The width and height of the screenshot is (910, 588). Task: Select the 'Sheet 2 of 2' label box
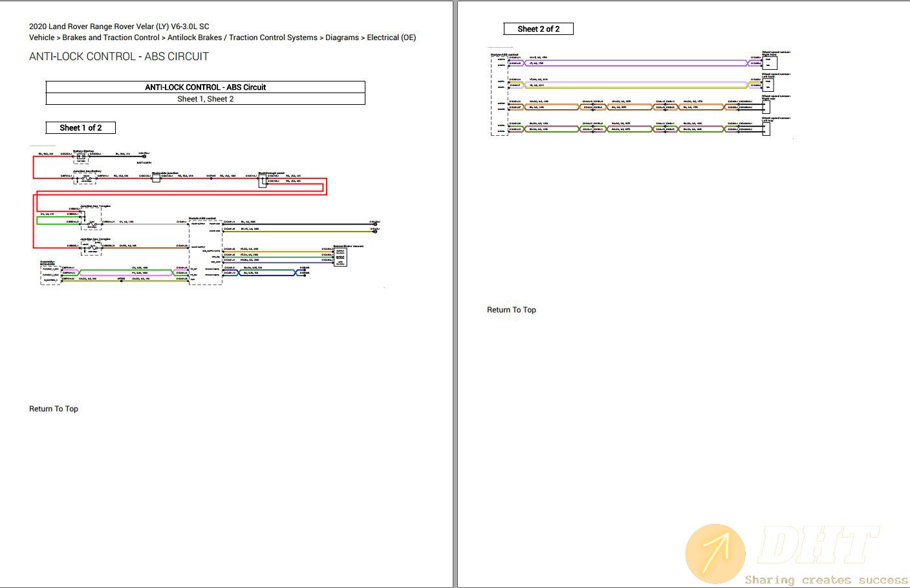click(x=539, y=29)
